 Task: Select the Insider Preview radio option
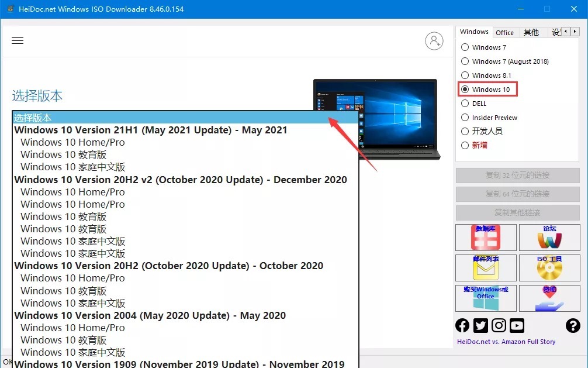pos(465,118)
